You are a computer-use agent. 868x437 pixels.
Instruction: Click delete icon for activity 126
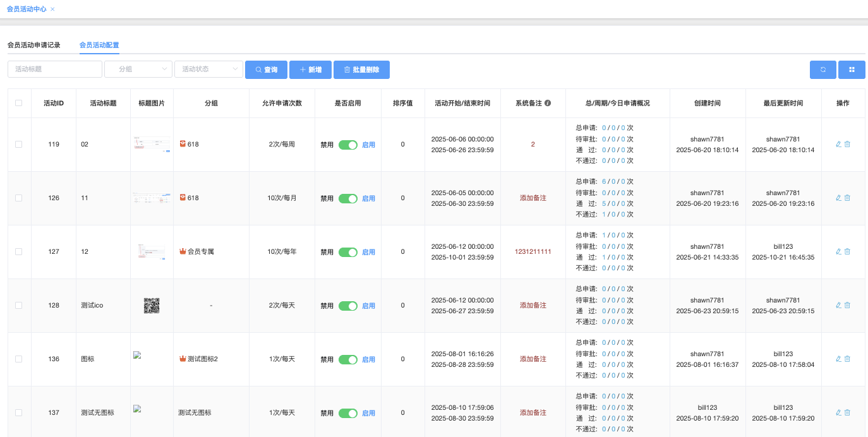tap(848, 198)
